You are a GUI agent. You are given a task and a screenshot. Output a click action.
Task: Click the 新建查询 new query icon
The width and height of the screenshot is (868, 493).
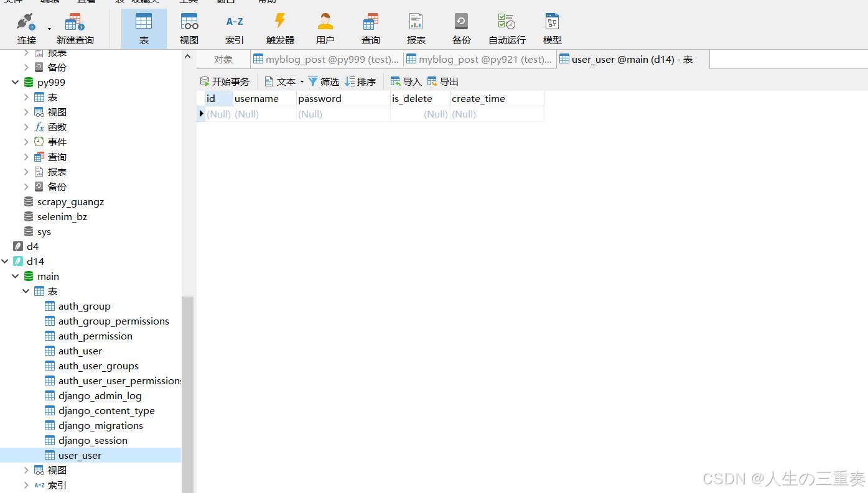point(75,22)
